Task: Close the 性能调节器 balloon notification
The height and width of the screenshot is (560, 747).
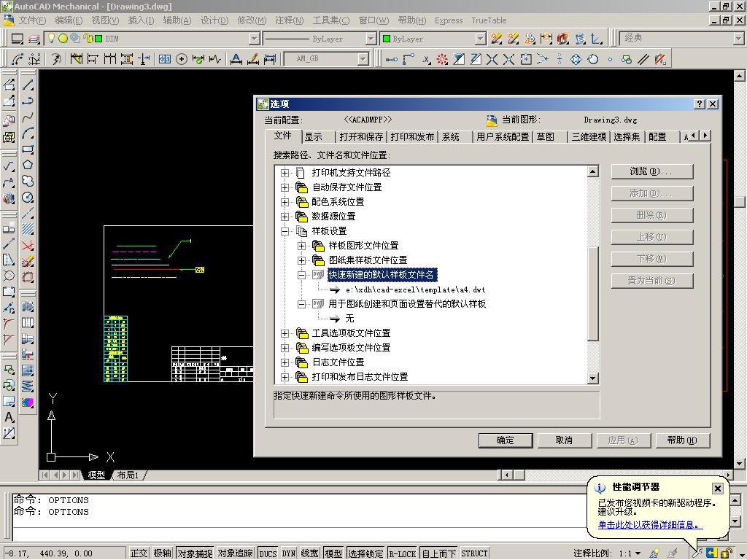Action: point(718,488)
